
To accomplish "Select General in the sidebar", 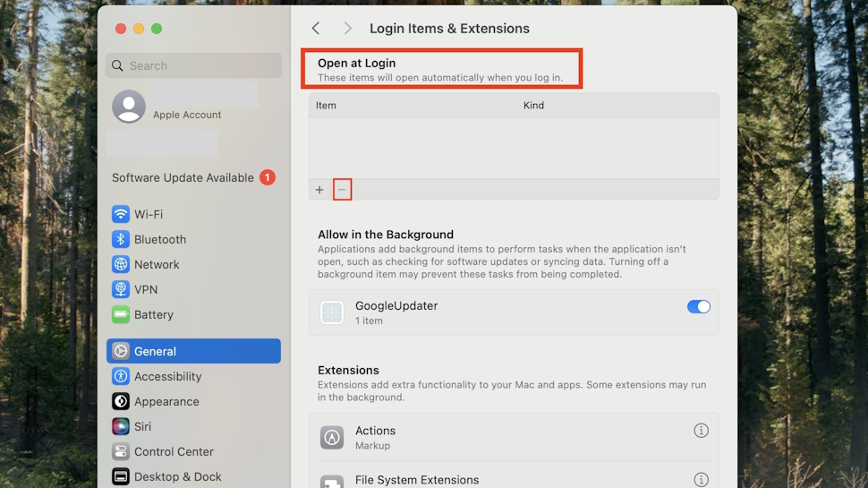I will (193, 351).
